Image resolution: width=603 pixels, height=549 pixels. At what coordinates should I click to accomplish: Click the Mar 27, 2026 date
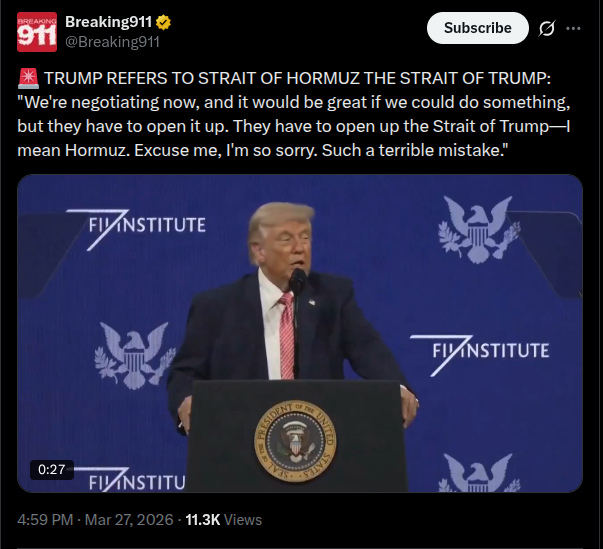129,520
